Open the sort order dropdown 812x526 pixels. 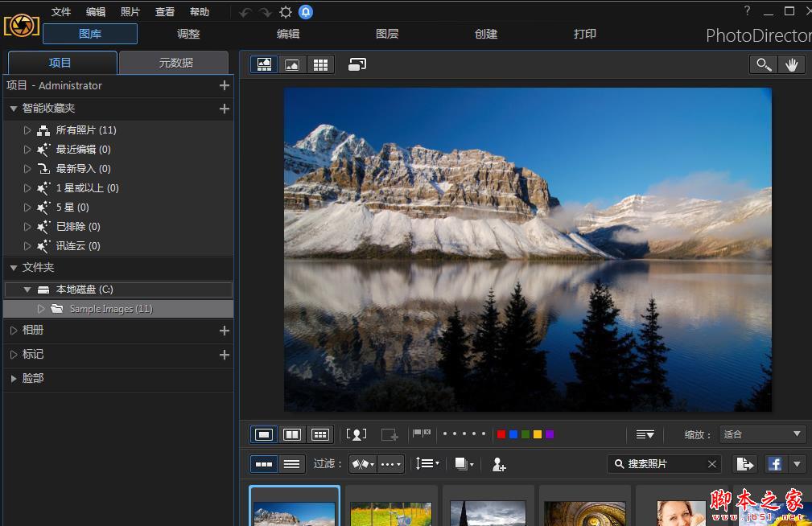tap(427, 463)
